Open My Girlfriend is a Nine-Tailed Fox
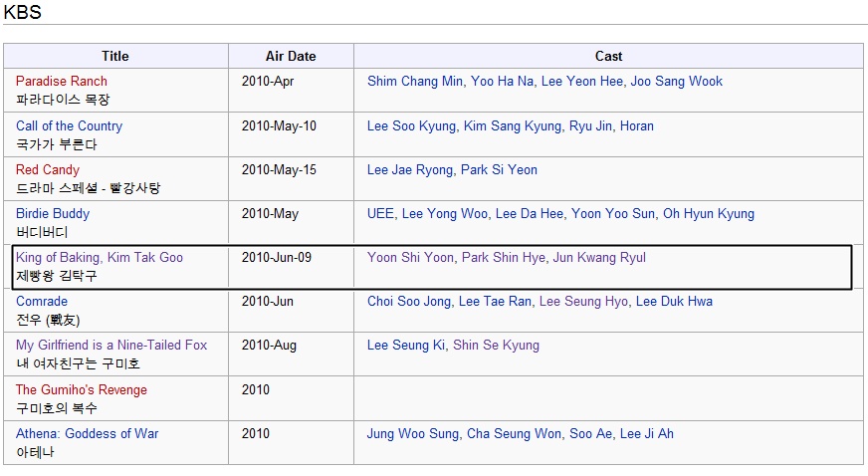The width and height of the screenshot is (868, 476). click(x=111, y=346)
